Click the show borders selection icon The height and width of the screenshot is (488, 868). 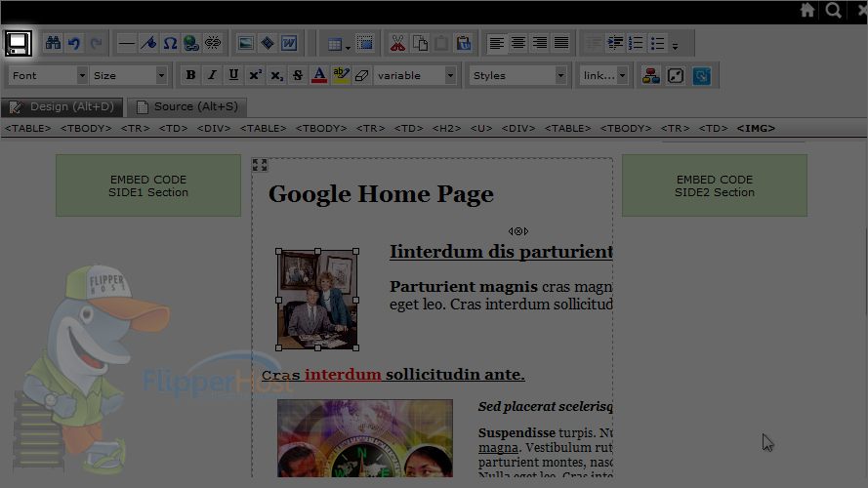point(365,43)
